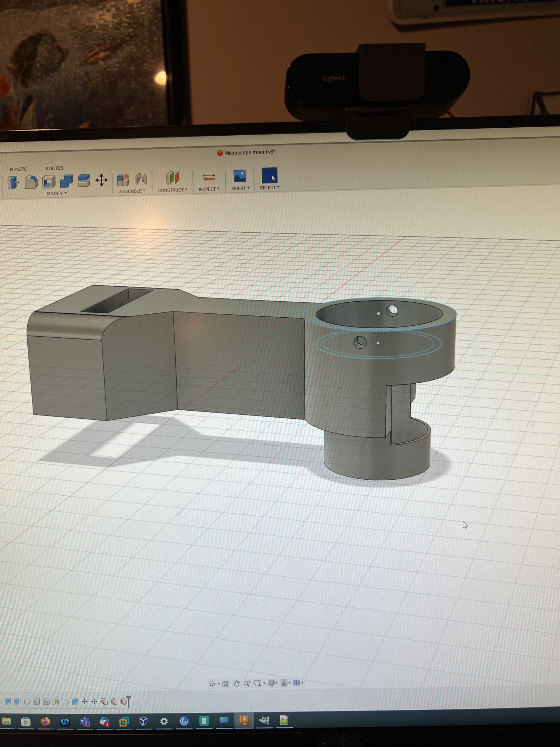This screenshot has width=560, height=747.
Task: Expand the INSPECT dropdown menu
Action: tap(209, 189)
